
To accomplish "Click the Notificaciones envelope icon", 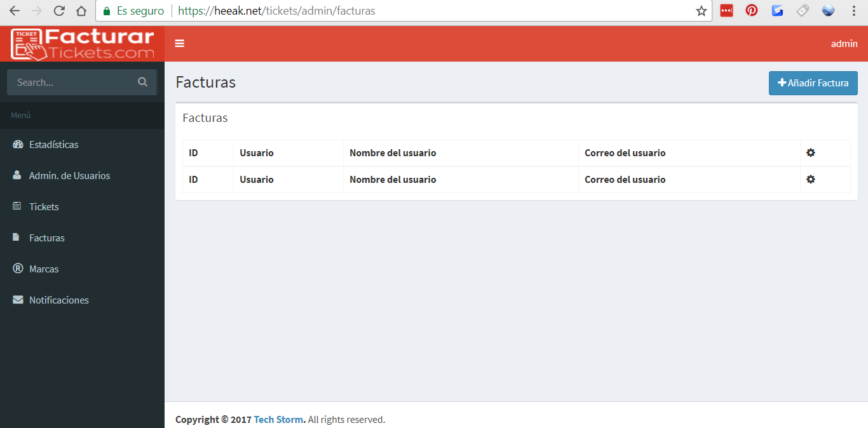I will (18, 300).
